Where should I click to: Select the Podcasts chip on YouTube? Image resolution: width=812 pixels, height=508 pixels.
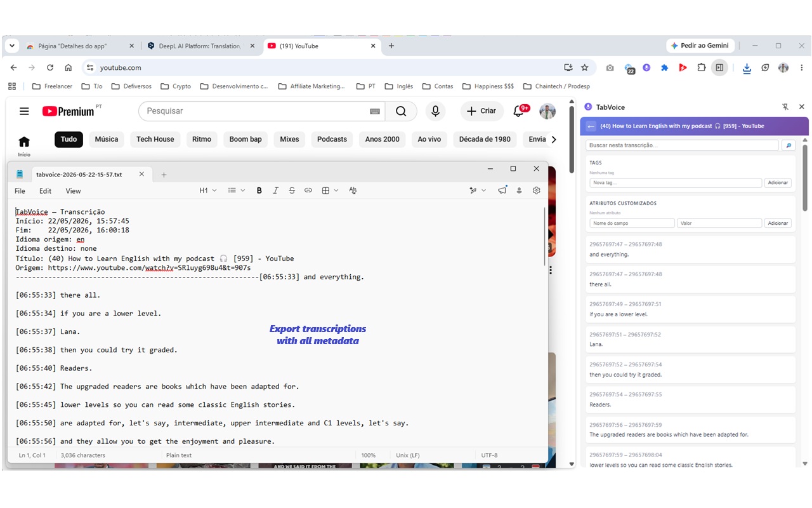point(332,139)
